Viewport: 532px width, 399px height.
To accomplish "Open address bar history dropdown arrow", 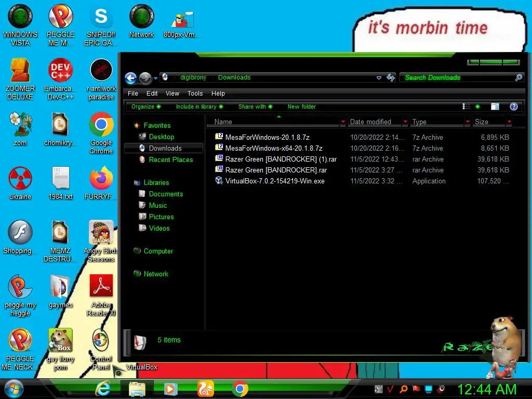I will click(x=379, y=78).
